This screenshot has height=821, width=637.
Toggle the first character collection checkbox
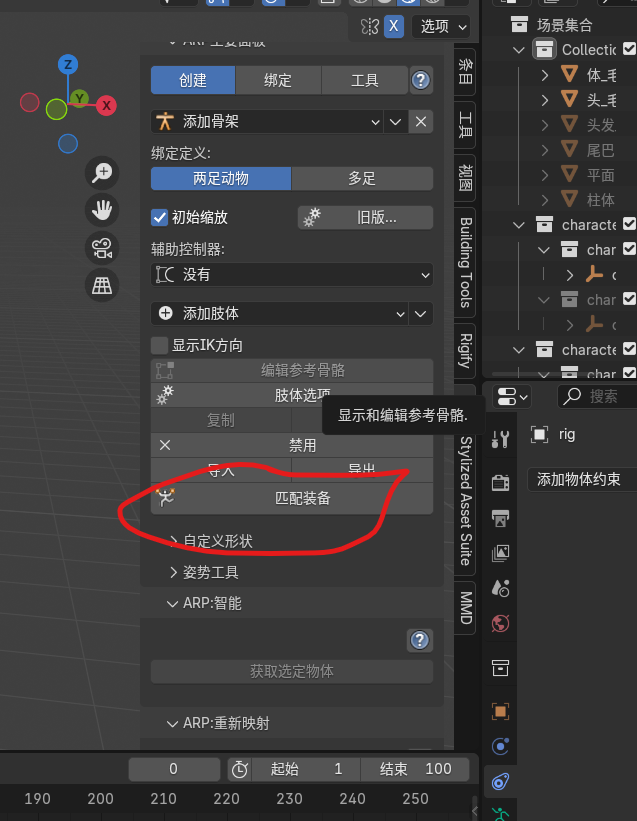click(x=629, y=225)
